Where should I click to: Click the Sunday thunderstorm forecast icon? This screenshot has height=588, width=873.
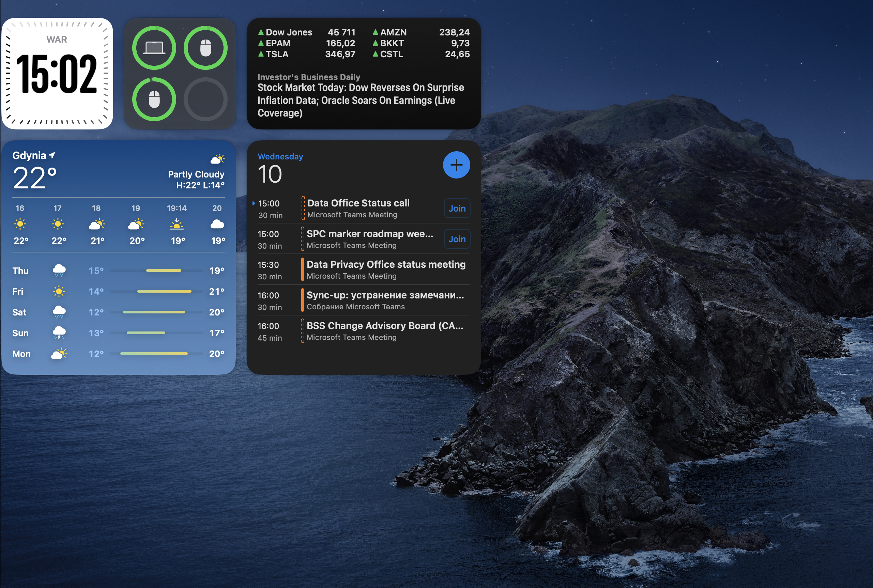point(59,332)
